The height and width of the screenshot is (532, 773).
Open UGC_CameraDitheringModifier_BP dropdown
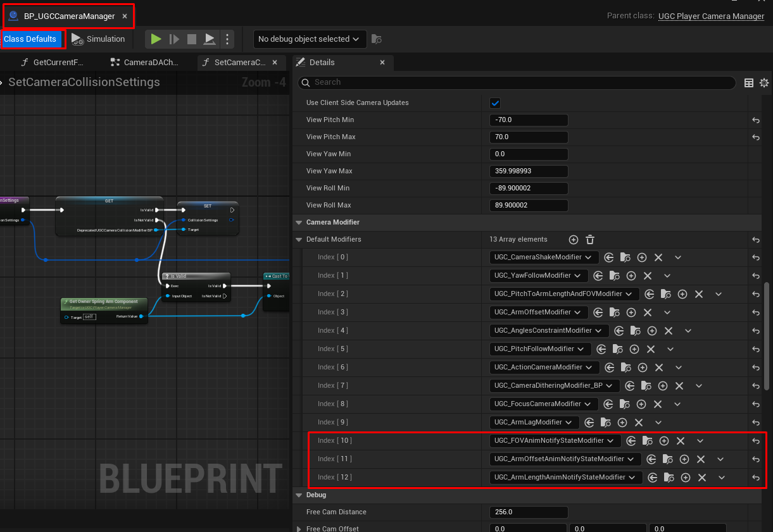pos(555,386)
